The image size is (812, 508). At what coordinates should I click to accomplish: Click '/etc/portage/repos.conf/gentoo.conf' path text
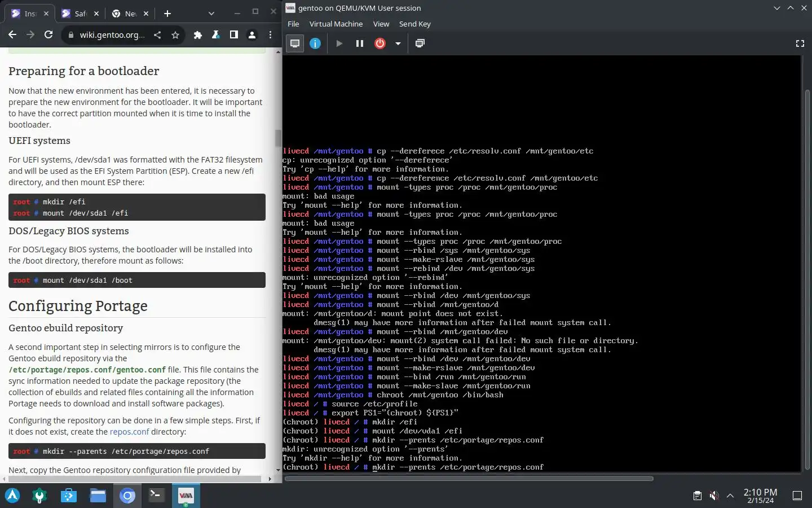(x=87, y=370)
